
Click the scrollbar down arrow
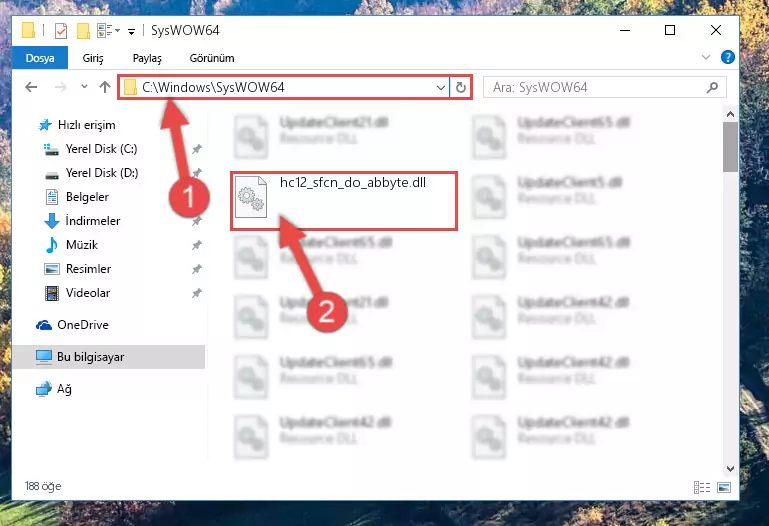730,469
